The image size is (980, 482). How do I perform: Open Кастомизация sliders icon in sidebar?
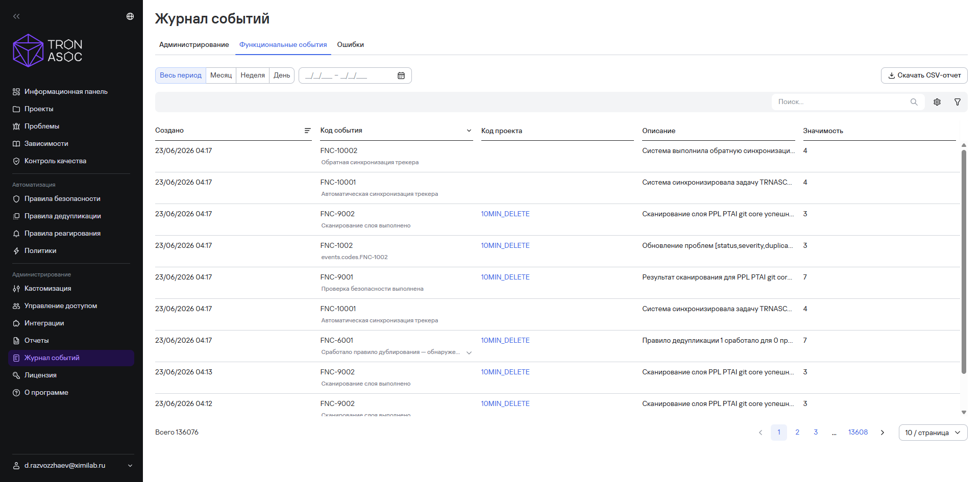(16, 289)
